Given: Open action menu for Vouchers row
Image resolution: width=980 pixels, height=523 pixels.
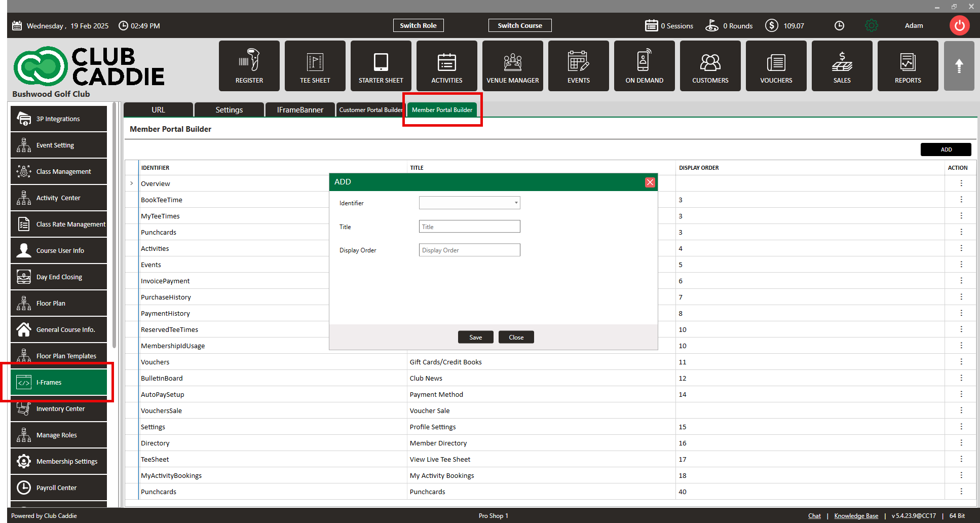Looking at the screenshot, I should tap(961, 362).
